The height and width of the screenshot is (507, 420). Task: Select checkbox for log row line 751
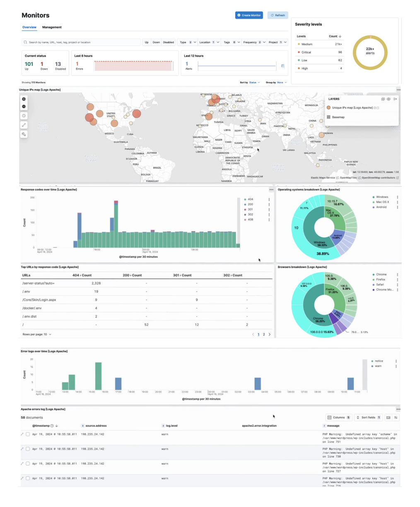(x=28, y=434)
